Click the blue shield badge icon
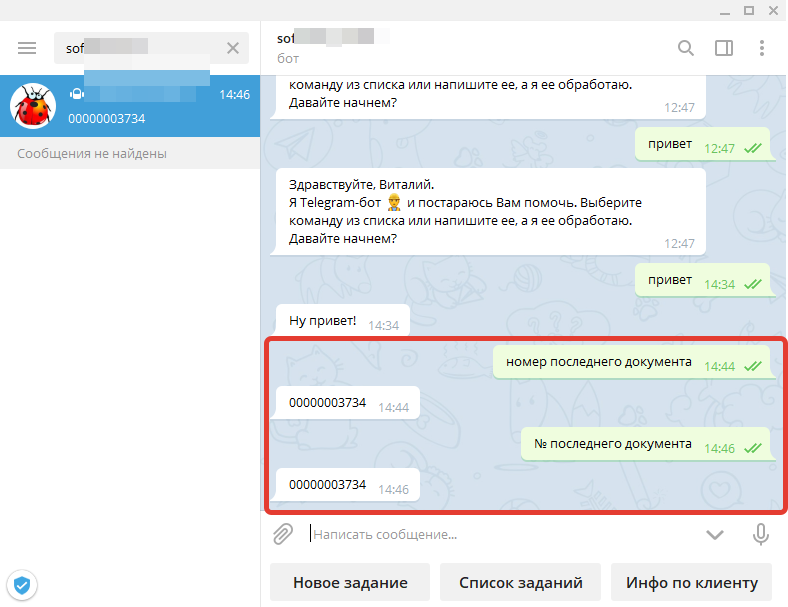 pos(22,585)
